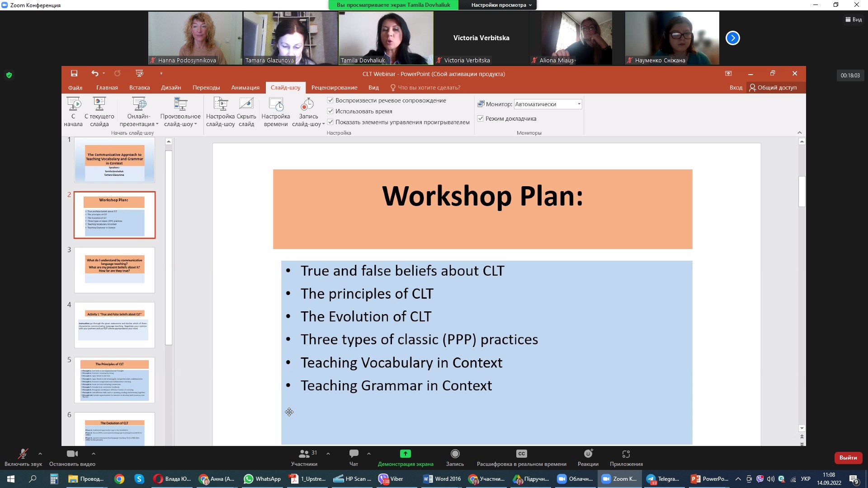Switch to the Дизайн ribbon tab
The width and height of the screenshot is (868, 488).
171,88
